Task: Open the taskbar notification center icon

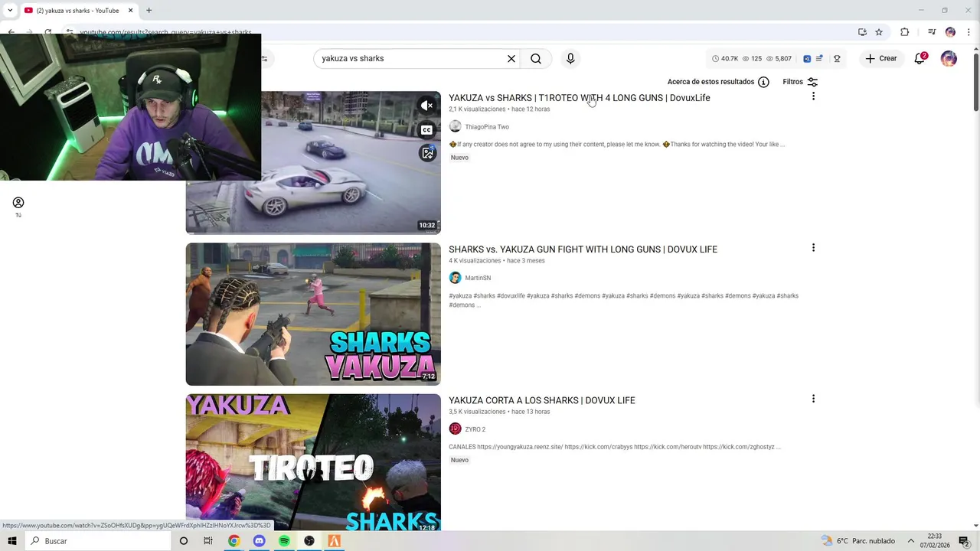Action: click(964, 541)
